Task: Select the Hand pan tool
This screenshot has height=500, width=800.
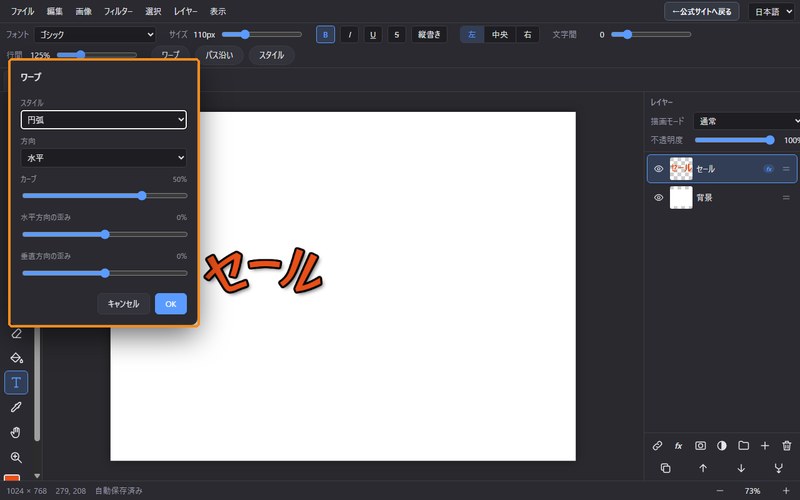Action: pos(16,432)
